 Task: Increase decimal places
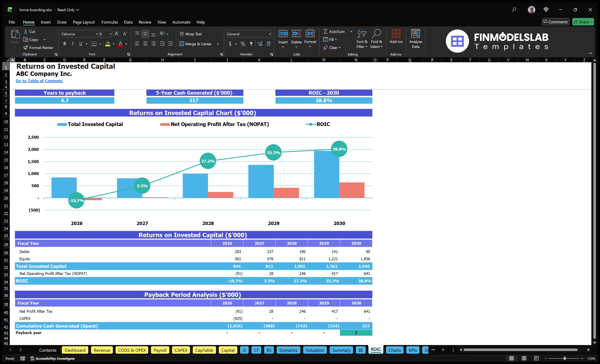pyautogui.click(x=259, y=44)
